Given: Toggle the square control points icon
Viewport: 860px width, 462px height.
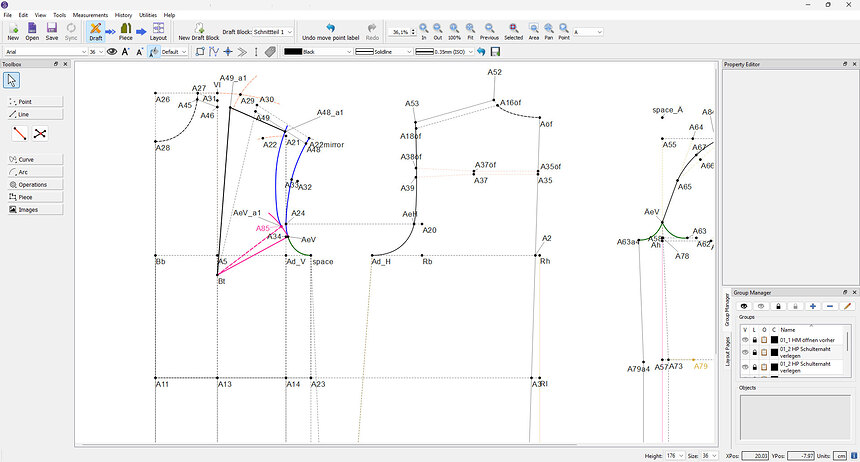Looking at the screenshot, I should pos(200,52).
